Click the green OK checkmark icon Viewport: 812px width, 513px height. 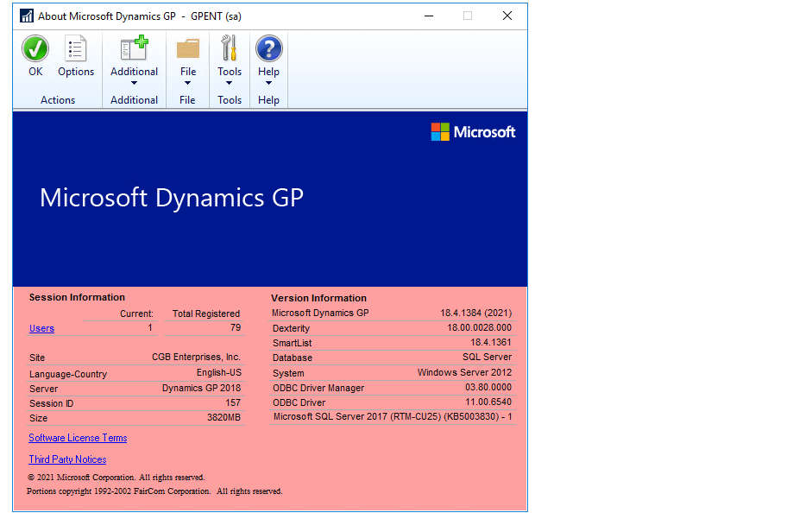(35, 49)
